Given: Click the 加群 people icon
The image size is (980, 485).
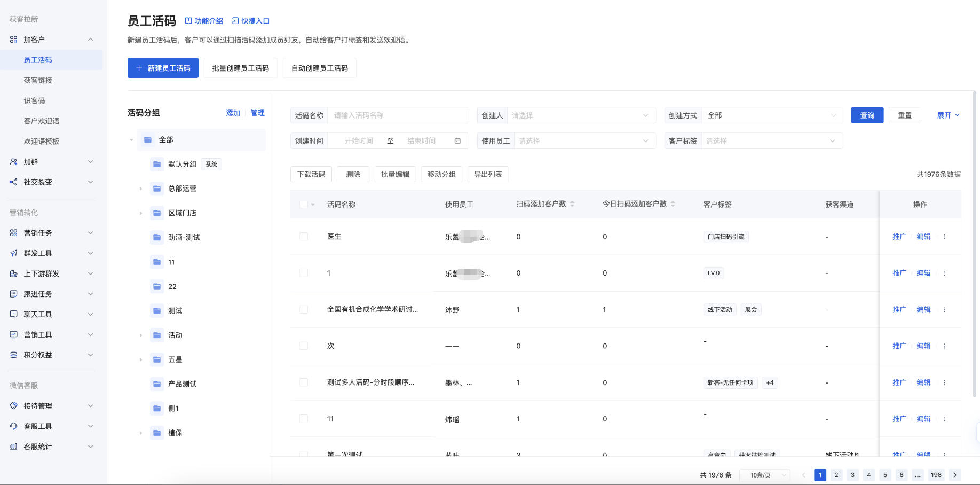Looking at the screenshot, I should [x=14, y=162].
